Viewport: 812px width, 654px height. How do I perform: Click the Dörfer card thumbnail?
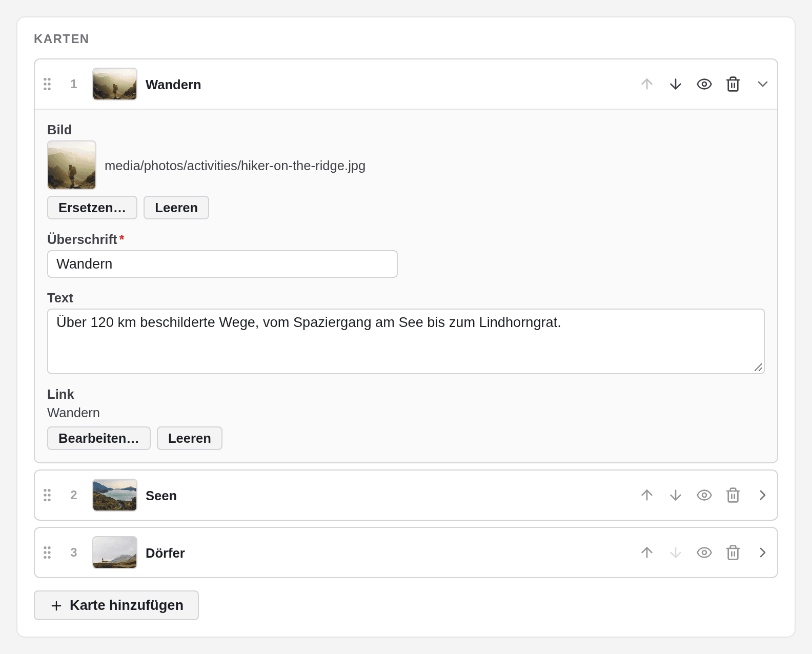[115, 553]
